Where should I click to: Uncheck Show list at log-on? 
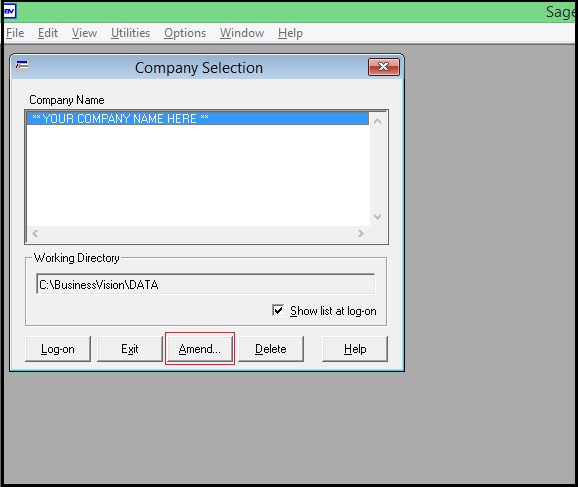click(278, 310)
